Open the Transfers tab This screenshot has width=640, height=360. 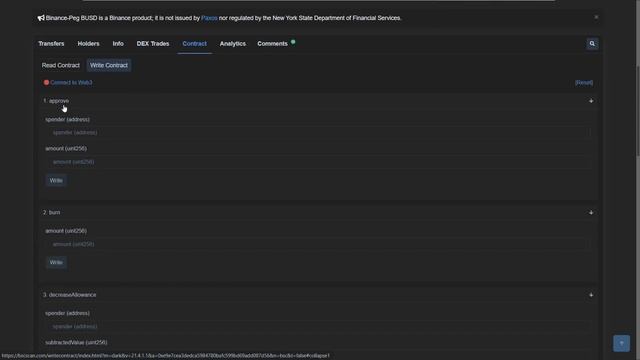tap(51, 44)
